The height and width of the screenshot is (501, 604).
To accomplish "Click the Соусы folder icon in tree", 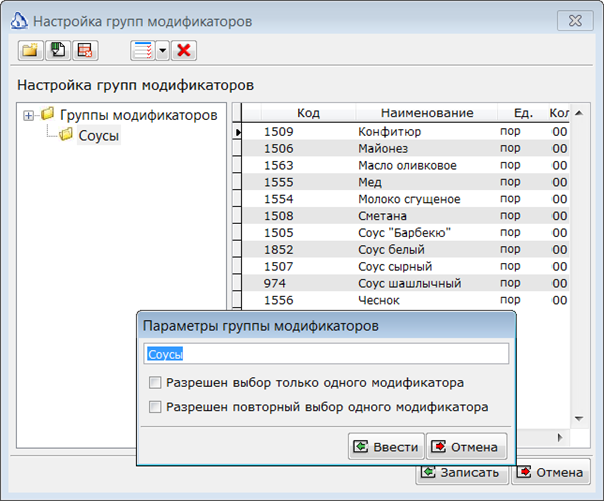I will [66, 134].
